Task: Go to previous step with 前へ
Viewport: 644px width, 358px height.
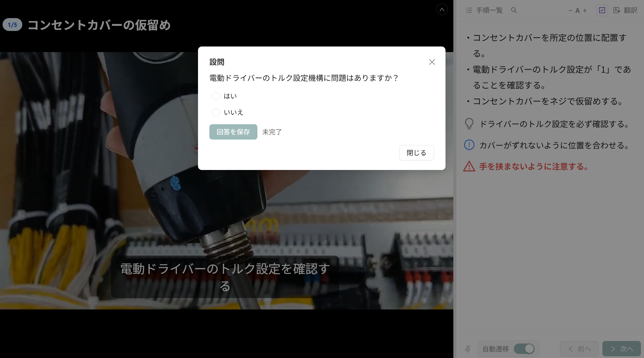Action: (x=579, y=349)
